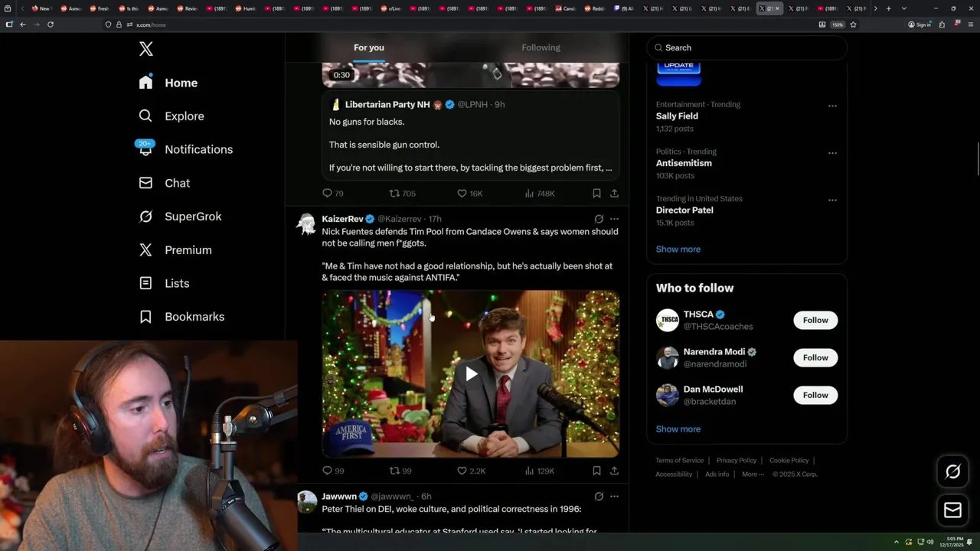View analytics of KaizerRev post 129K views

click(539, 471)
